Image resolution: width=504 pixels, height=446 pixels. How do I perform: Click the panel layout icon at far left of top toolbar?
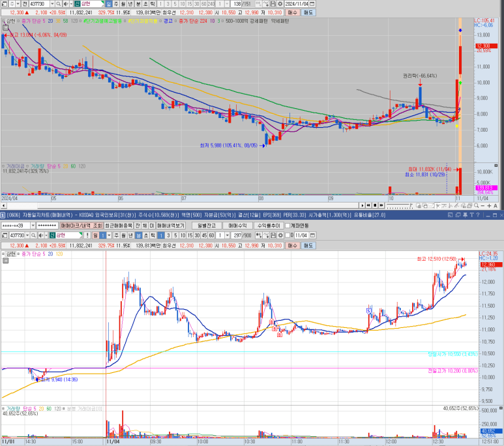(x=5, y=4)
